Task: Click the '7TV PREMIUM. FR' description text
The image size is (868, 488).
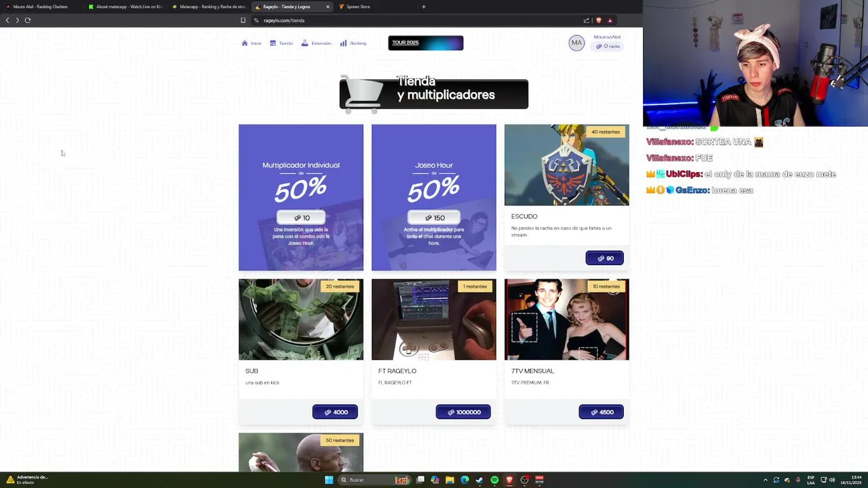Action: coord(530,383)
